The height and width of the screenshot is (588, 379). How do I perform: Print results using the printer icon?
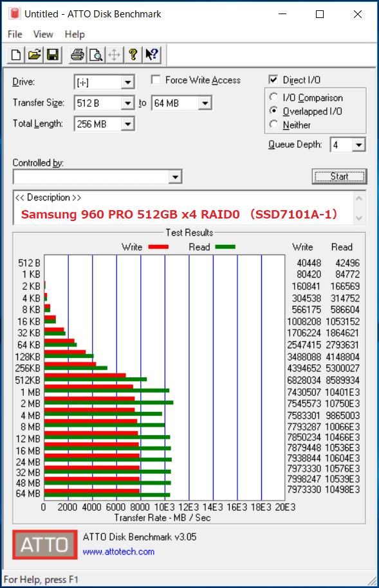tap(77, 55)
